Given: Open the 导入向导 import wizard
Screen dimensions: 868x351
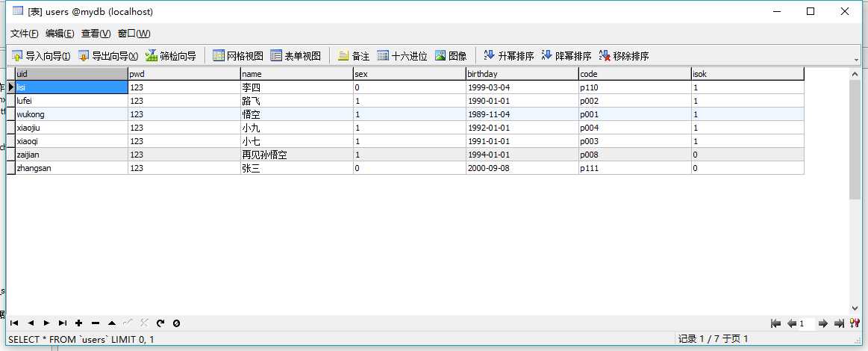Looking at the screenshot, I should coord(41,56).
